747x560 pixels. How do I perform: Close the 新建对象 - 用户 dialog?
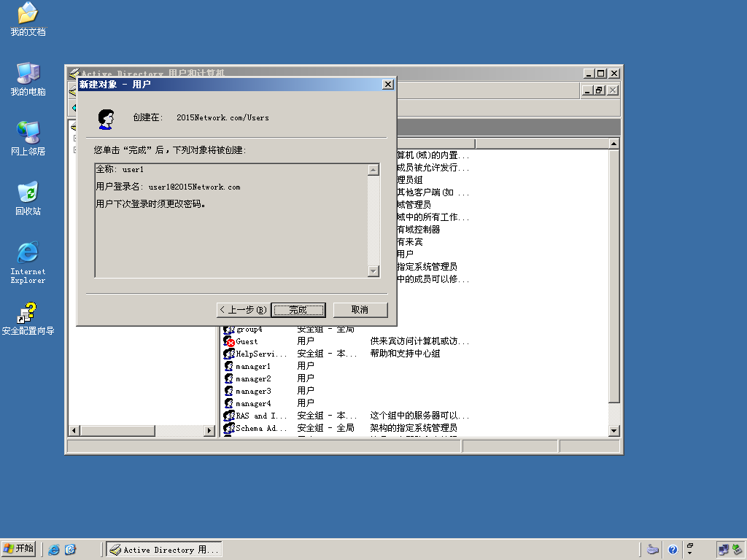(x=388, y=85)
